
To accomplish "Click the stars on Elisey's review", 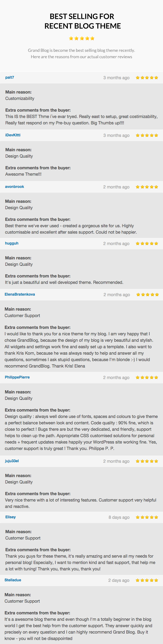I will point(147,517).
